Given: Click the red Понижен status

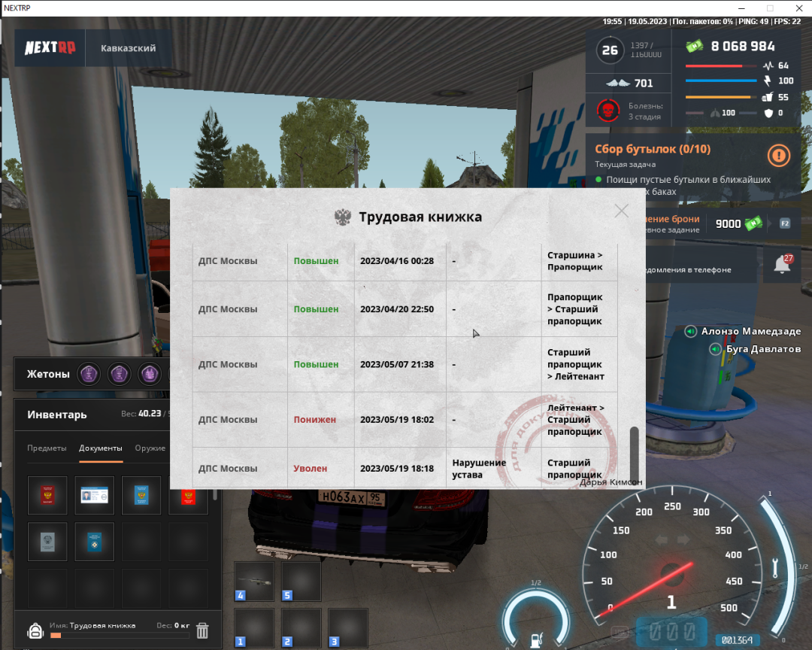Looking at the screenshot, I should coord(315,419).
